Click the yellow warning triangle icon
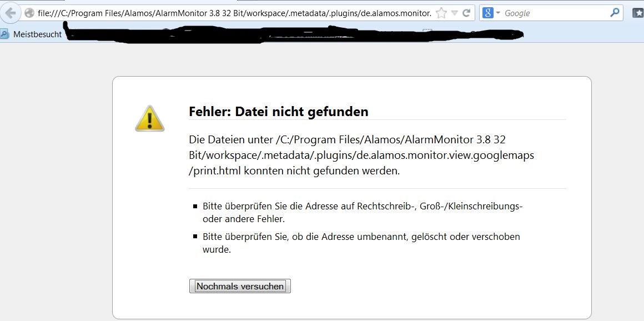Viewport: 644px width, 321px height. [x=149, y=118]
